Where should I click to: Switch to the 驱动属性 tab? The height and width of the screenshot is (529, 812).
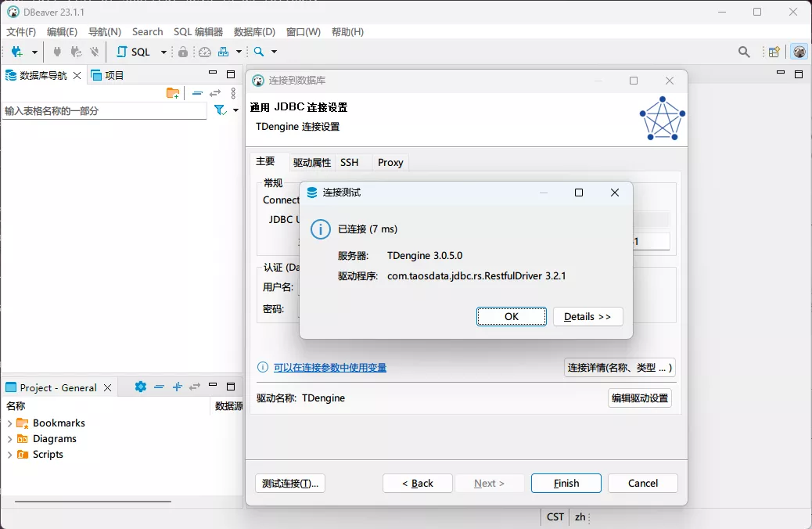coord(312,163)
